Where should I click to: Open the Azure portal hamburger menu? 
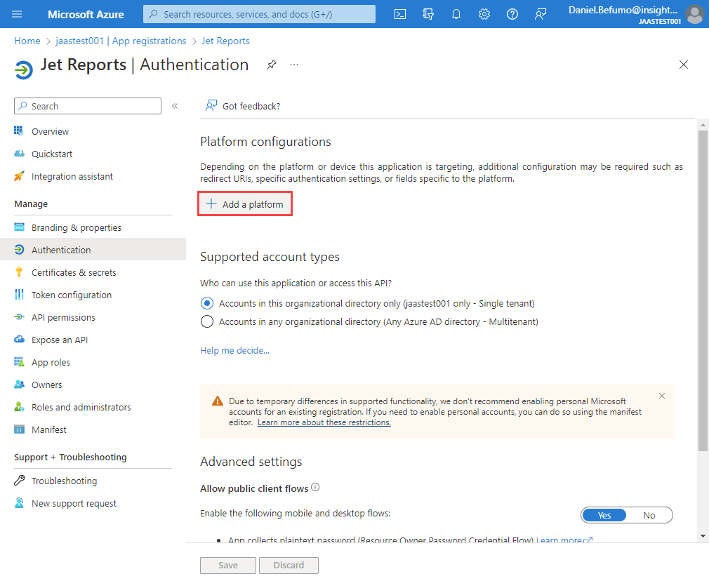[x=17, y=14]
